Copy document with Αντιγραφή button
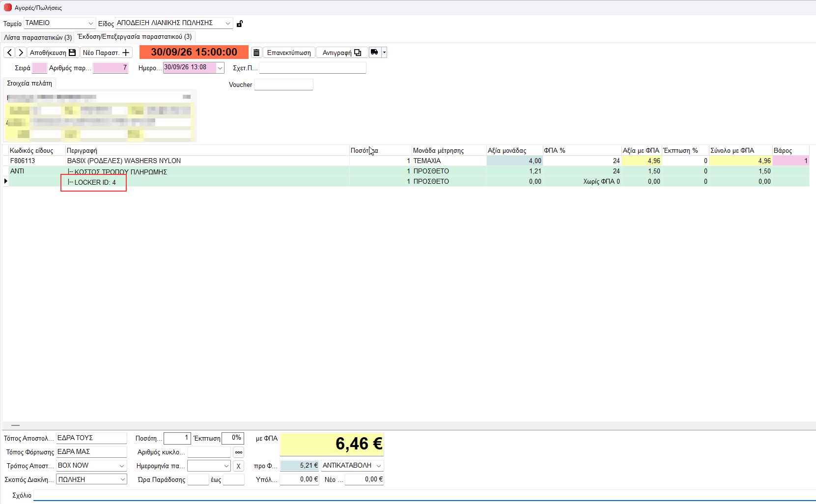Screen dimensions: 816x504 pos(342,53)
